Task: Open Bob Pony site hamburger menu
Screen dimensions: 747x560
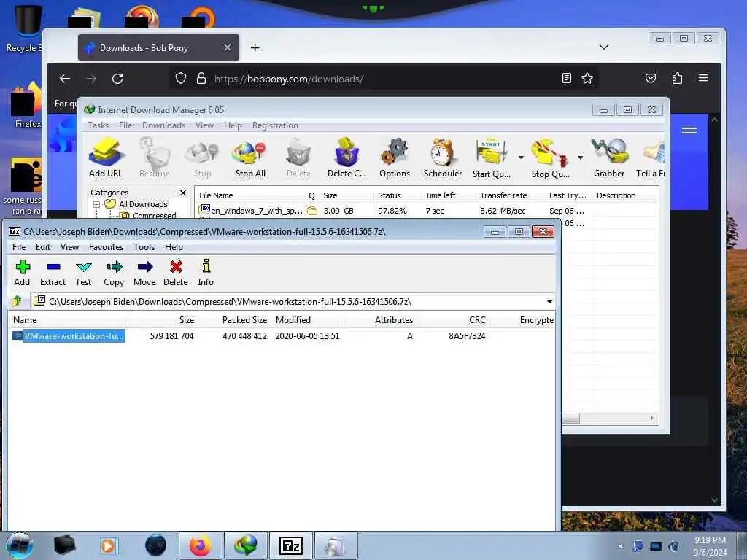Action: pos(689,130)
